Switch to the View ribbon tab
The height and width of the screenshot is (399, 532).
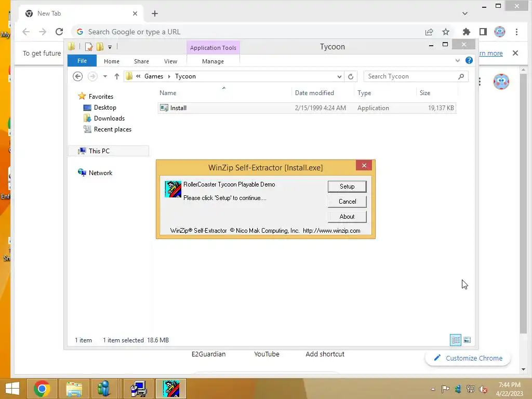pos(170,61)
